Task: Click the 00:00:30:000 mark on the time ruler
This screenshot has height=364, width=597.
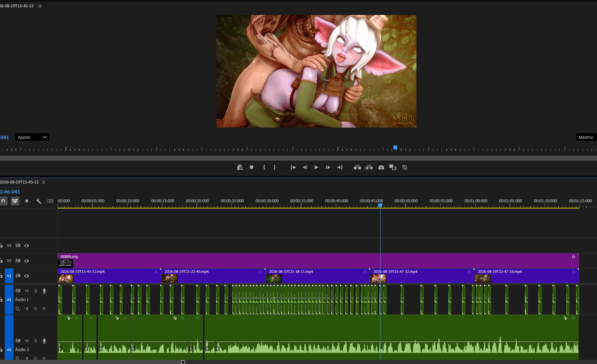Action: pos(267,201)
